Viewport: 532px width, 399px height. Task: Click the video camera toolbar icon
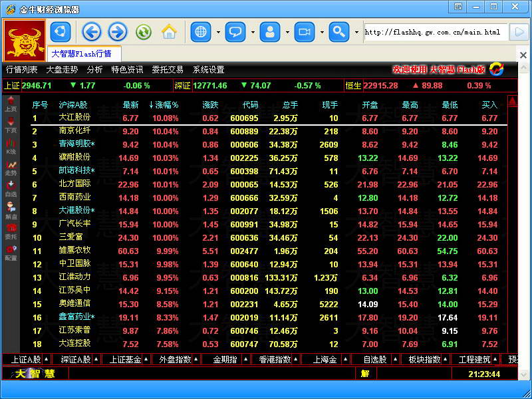pyautogui.click(x=305, y=32)
